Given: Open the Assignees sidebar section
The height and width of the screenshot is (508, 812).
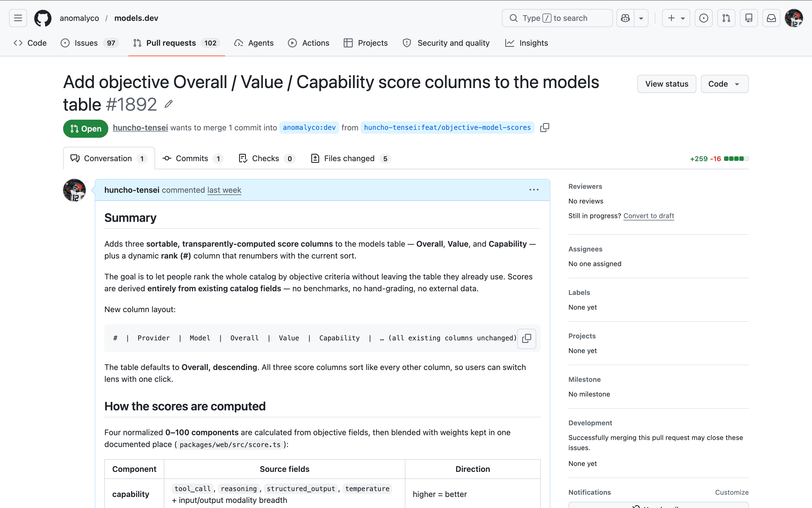Looking at the screenshot, I should pyautogui.click(x=585, y=249).
